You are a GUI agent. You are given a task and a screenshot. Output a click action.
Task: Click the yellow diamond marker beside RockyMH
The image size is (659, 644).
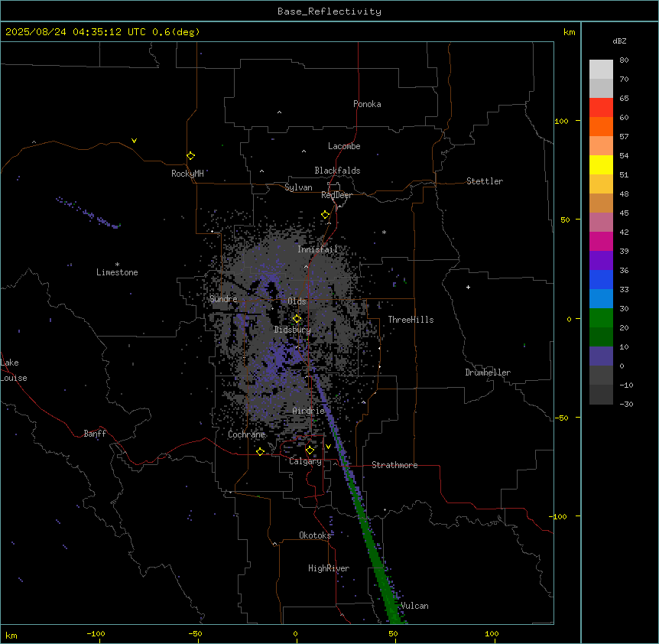coord(190,156)
